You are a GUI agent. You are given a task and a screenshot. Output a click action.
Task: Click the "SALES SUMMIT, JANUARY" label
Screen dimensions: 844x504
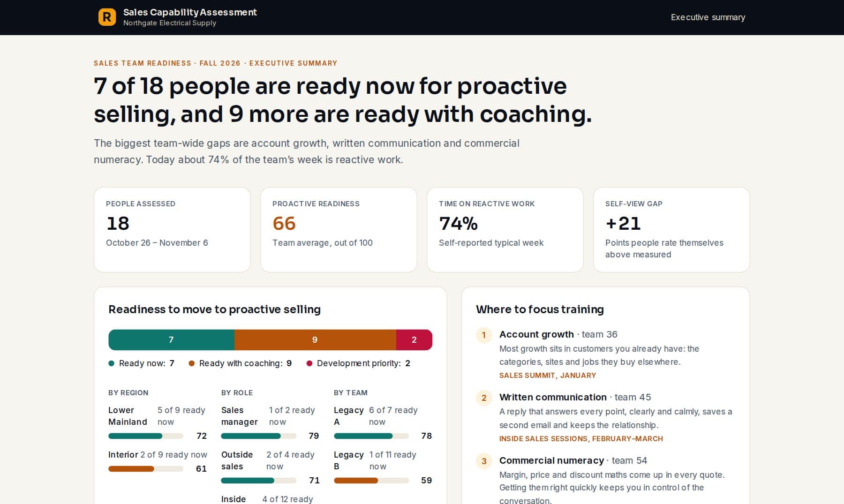pos(548,376)
